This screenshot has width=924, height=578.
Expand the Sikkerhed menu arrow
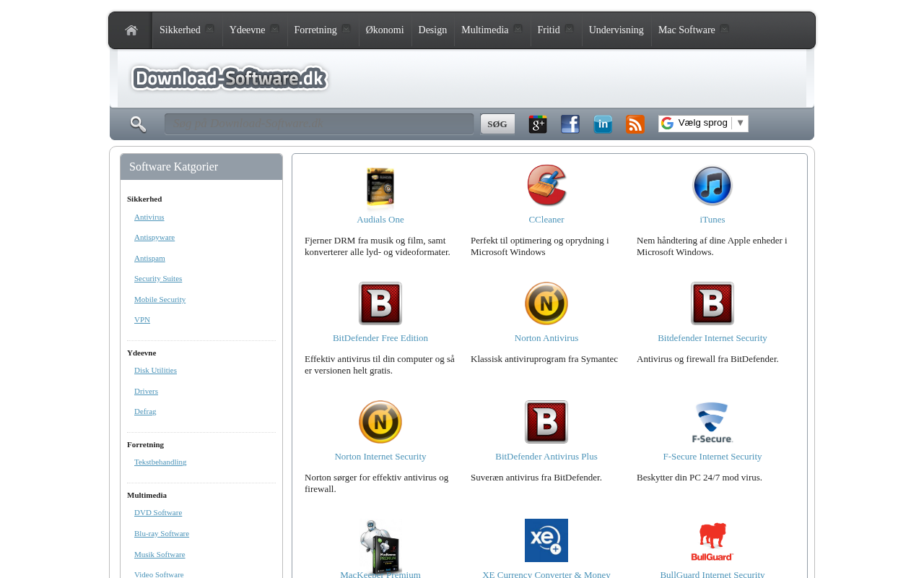[209, 29]
